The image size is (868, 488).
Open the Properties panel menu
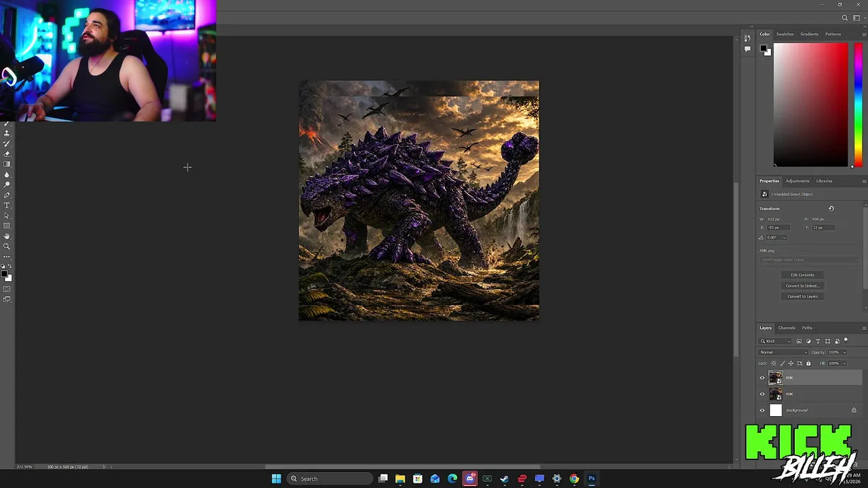(x=864, y=181)
